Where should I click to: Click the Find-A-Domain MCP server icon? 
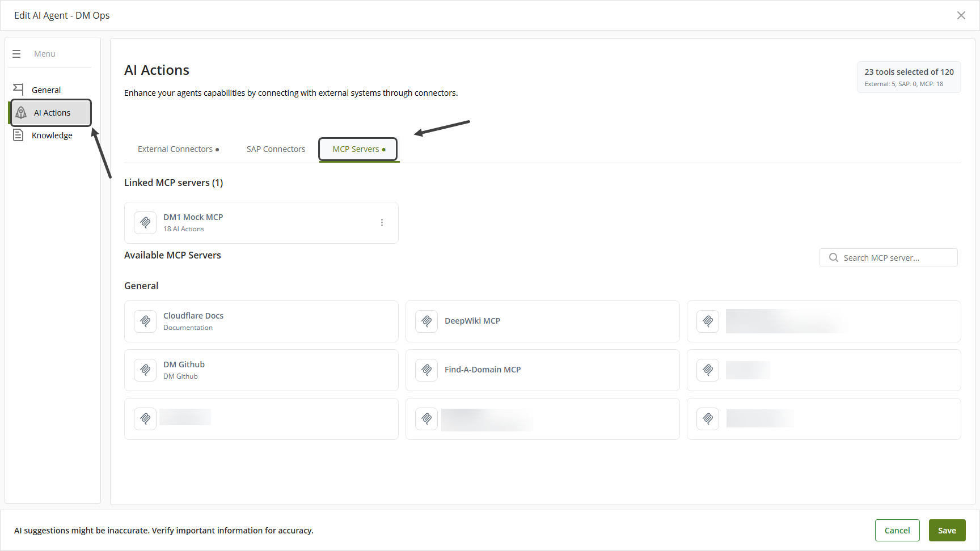[426, 370]
